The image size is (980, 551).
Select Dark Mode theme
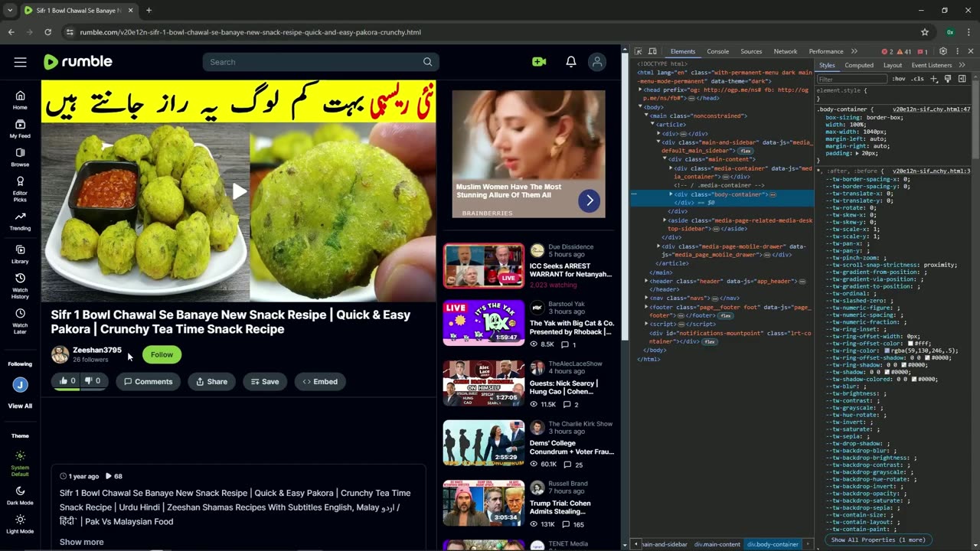[20, 496]
